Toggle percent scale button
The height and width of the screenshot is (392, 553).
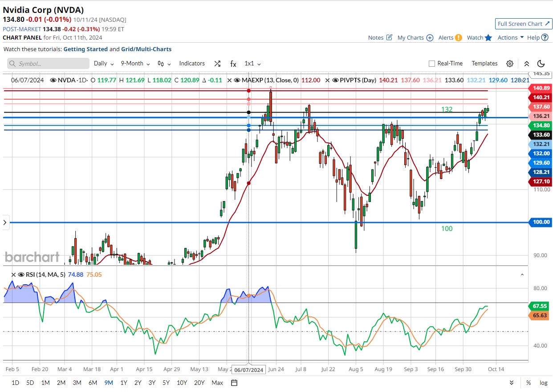tap(528, 383)
